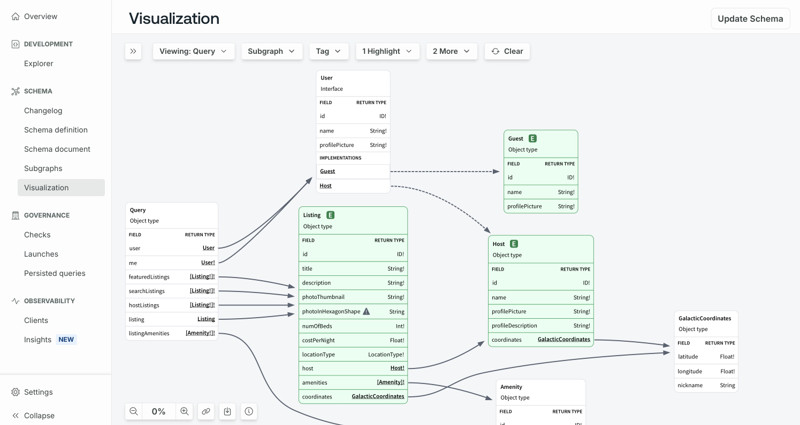The image size is (800, 425).
Task: Select the Query type card header
Action: (x=172, y=215)
